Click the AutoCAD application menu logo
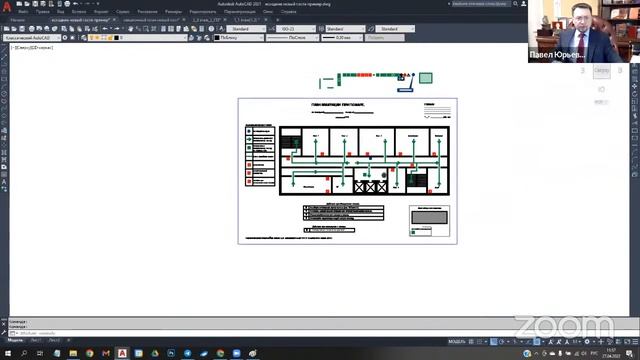Screen dimensions: 640x360 point(7,7)
